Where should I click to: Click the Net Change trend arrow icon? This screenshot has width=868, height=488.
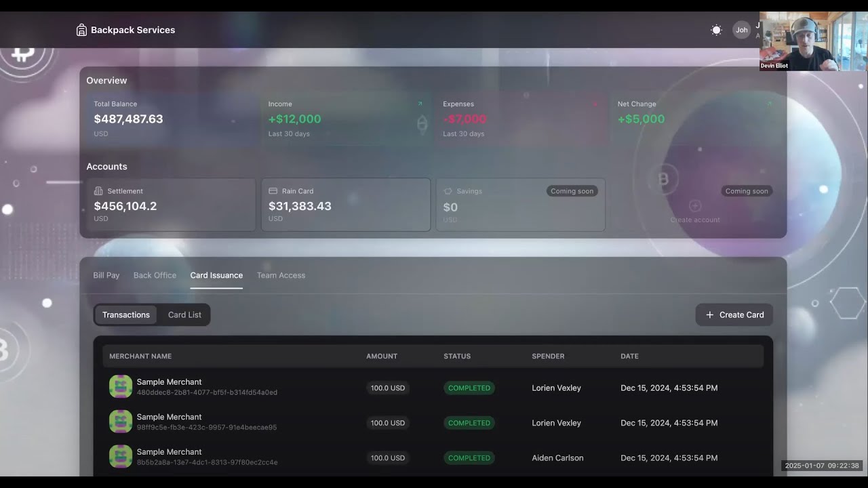[x=769, y=104]
